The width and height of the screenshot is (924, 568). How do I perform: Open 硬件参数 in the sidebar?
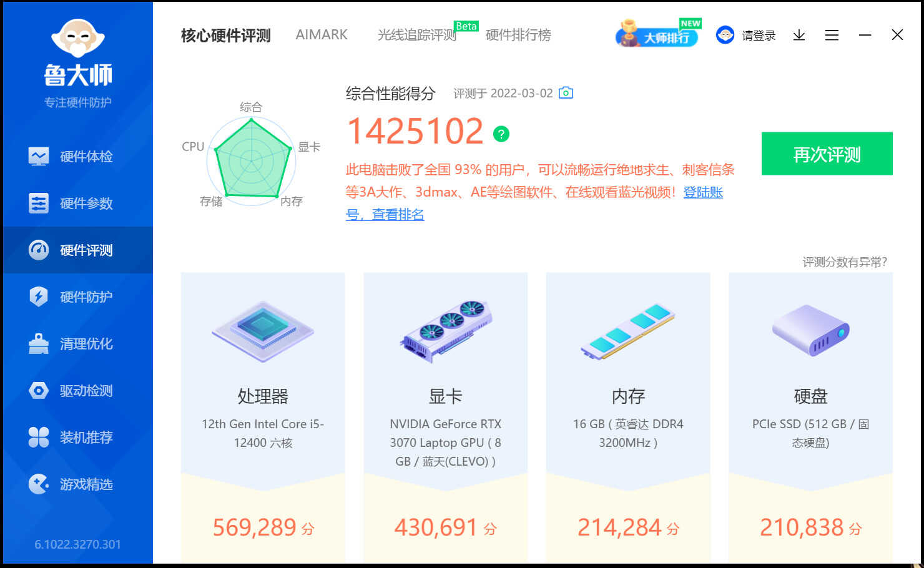pos(78,203)
